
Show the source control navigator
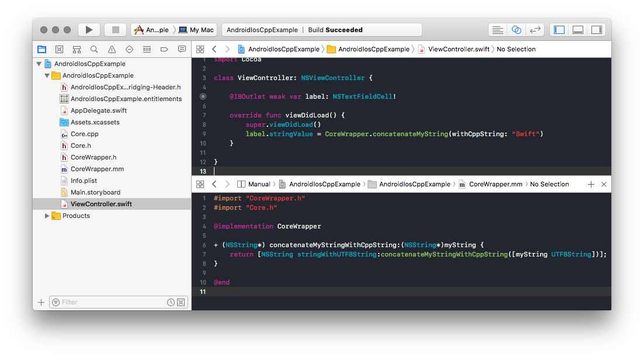[59, 49]
